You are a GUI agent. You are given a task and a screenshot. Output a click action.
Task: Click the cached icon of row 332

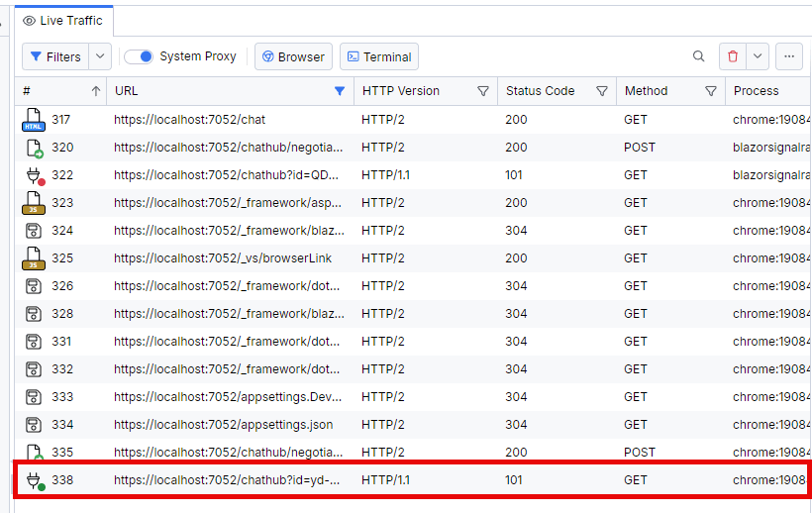pos(33,369)
